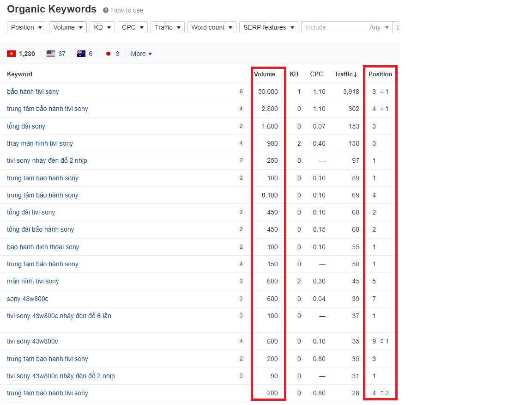The image size is (532, 405).
Task: Click the Vietnam flag country icon
Action: [x=11, y=54]
